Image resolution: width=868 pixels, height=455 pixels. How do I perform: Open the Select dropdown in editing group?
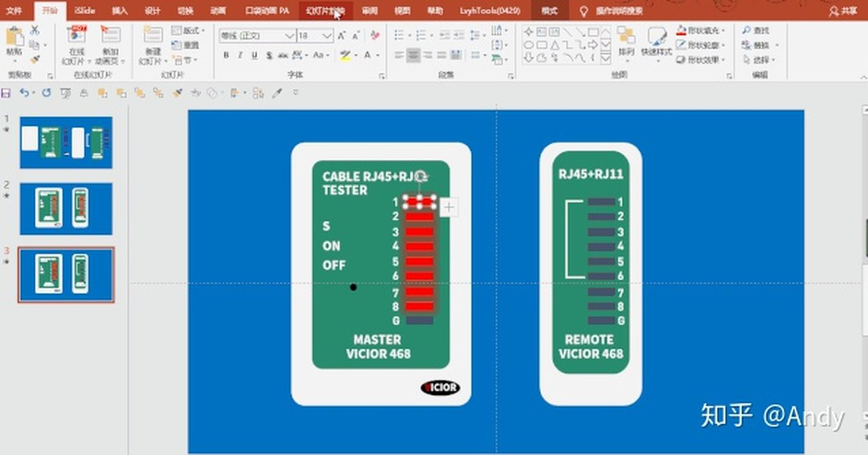(759, 60)
